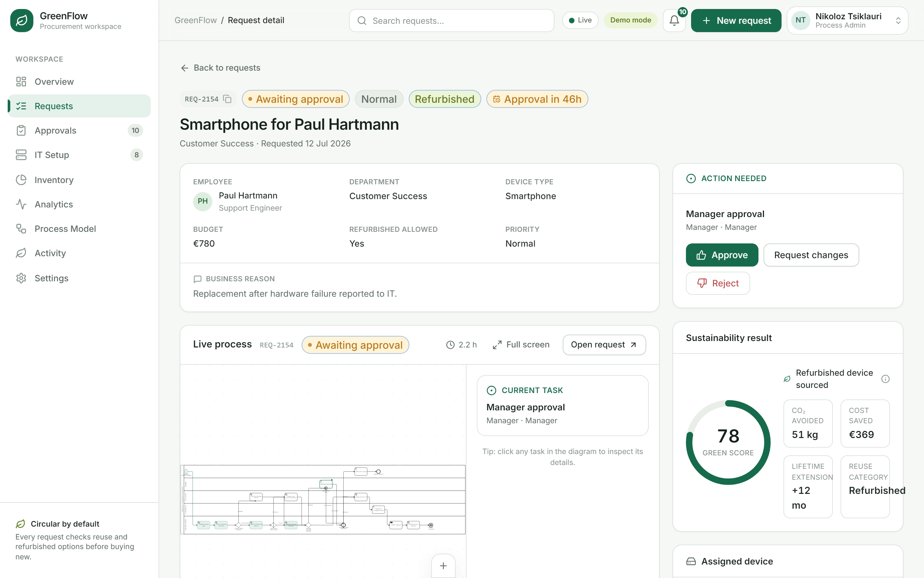Click the GreenFlow leaf logo
The width and height of the screenshot is (924, 578).
point(22,20)
